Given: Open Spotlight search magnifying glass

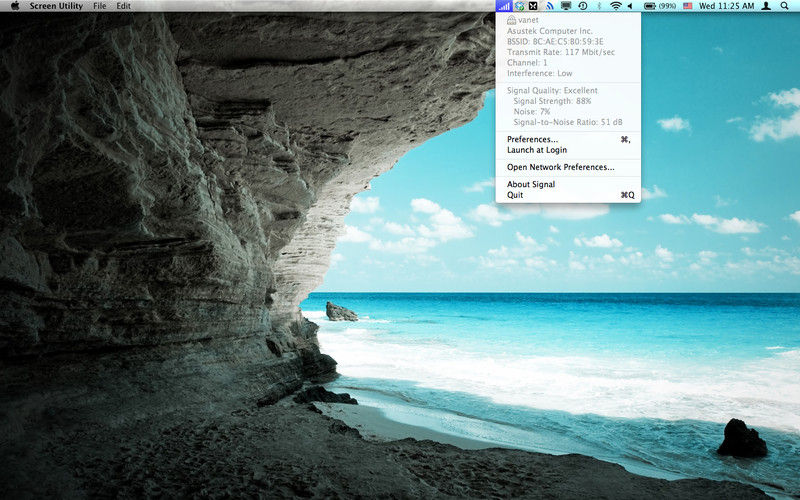Looking at the screenshot, I should click(784, 6).
